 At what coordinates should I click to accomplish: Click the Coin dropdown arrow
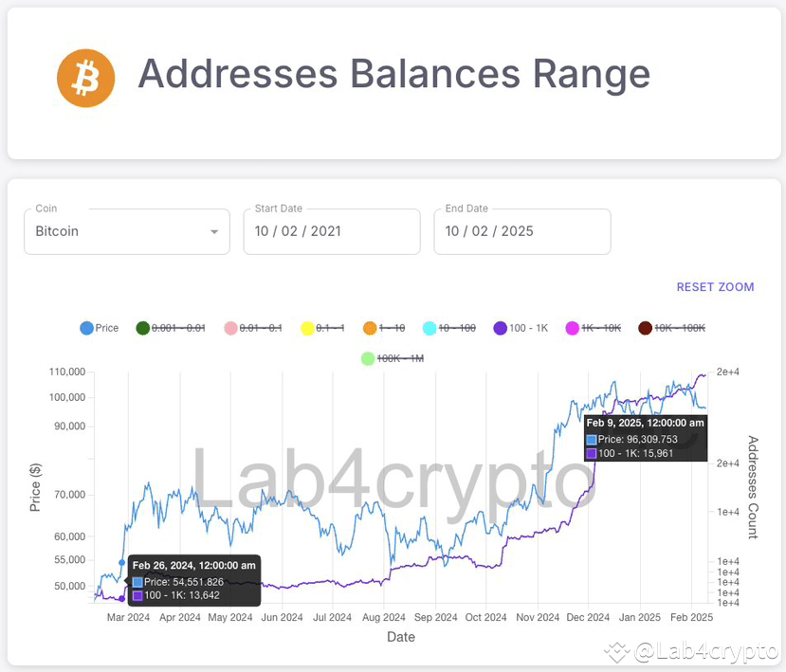pos(216,231)
